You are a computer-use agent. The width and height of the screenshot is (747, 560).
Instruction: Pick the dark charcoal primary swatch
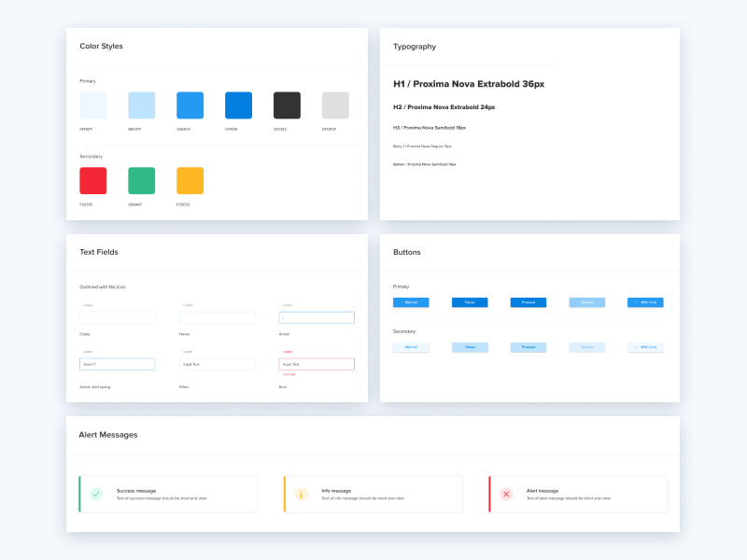point(287,105)
